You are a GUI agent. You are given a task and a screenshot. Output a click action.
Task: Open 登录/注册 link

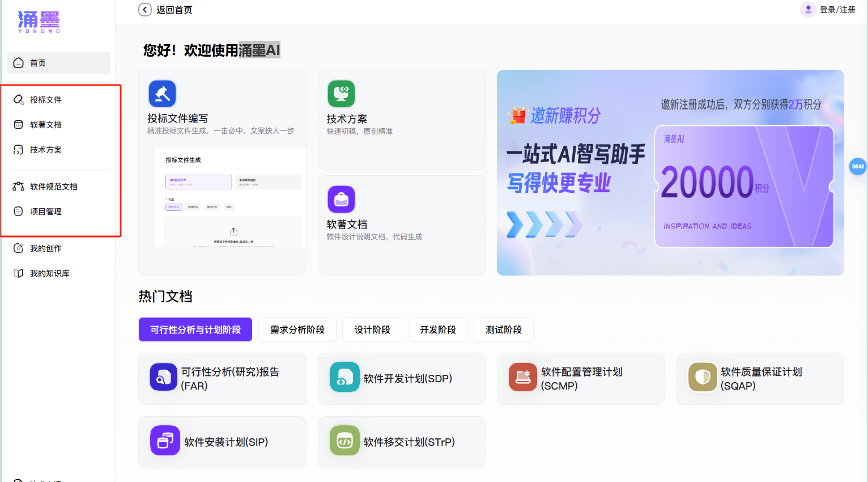(x=837, y=10)
